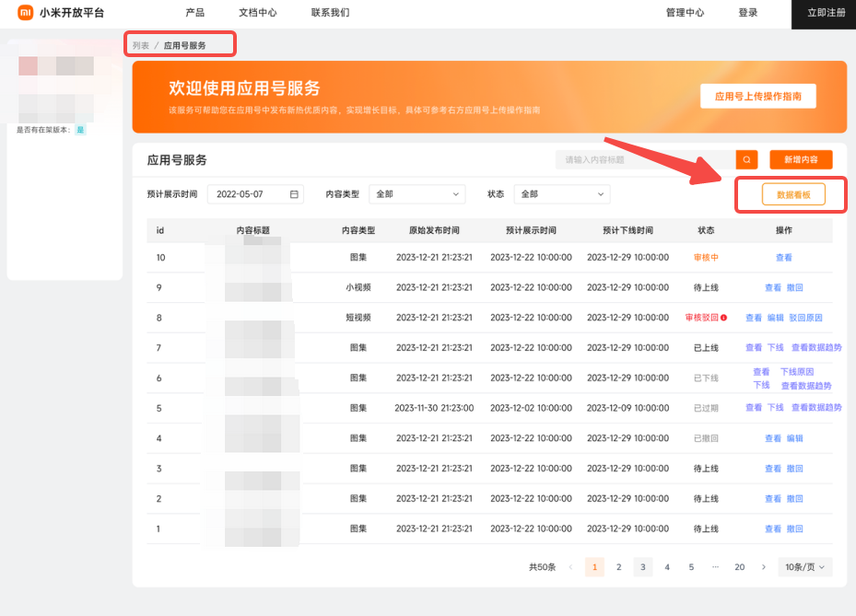Click 查看 for row id 1

[x=773, y=529]
